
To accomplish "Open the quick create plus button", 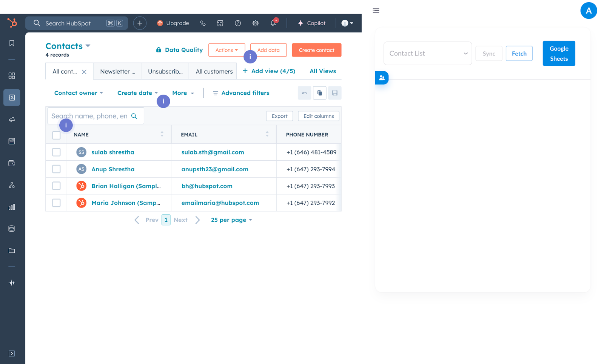I will tap(140, 23).
